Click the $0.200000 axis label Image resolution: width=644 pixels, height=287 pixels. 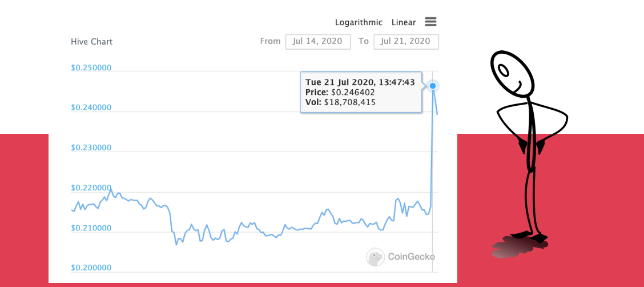pos(91,268)
